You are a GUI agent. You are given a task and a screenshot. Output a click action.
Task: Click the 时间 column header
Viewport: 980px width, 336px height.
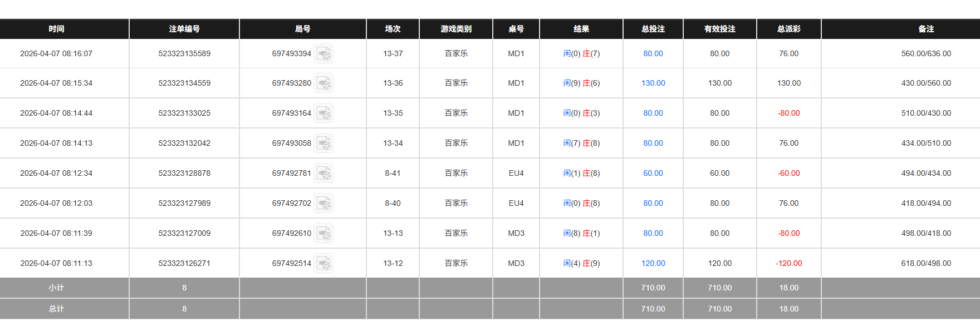pos(56,29)
